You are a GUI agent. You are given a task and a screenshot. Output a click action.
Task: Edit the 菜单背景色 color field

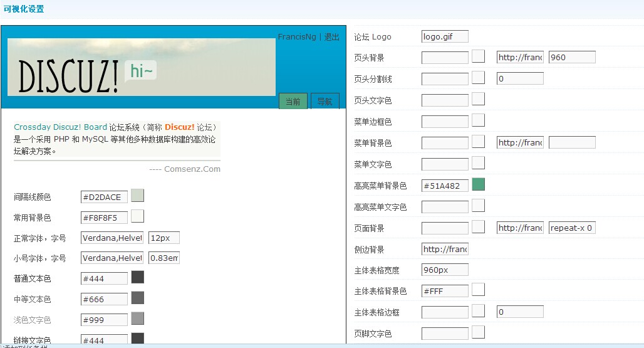(x=445, y=143)
